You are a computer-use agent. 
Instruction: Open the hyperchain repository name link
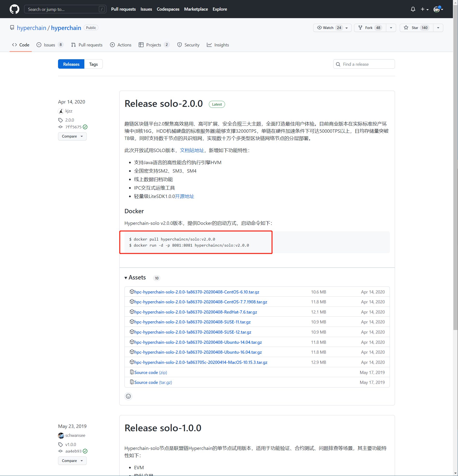[x=66, y=28]
